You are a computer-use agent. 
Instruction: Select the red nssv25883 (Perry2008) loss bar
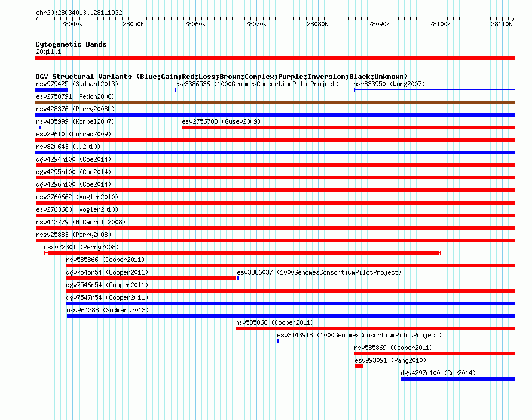(x=276, y=241)
